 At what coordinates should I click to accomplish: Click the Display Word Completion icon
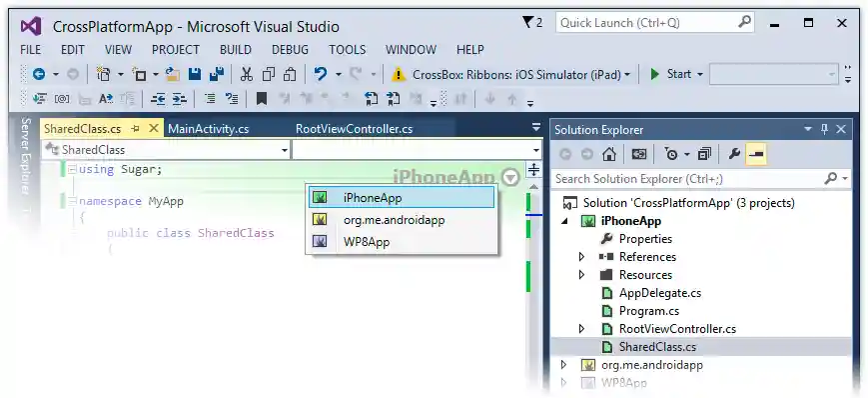106,99
